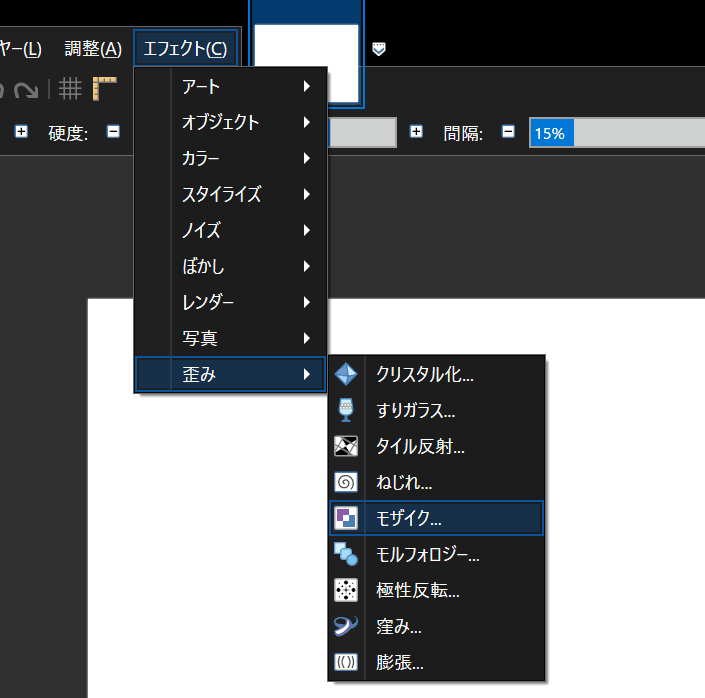
Task: Choose クリスタル化... from distort submenu
Action: pyautogui.click(x=436, y=374)
